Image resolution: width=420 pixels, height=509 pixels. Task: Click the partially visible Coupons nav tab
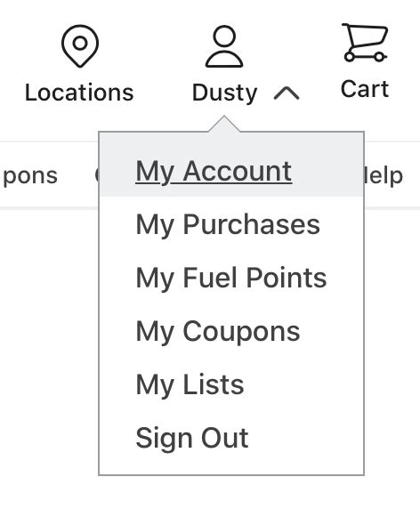click(x=30, y=175)
